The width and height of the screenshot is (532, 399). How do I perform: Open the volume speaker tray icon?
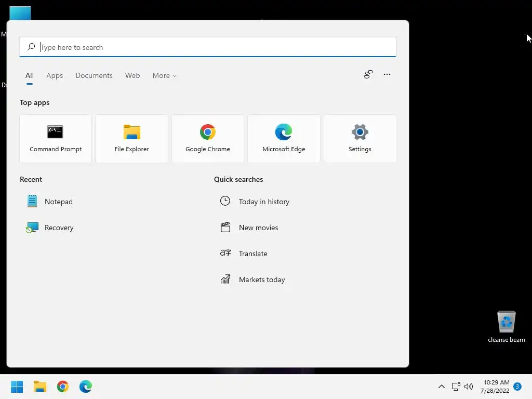point(469,387)
